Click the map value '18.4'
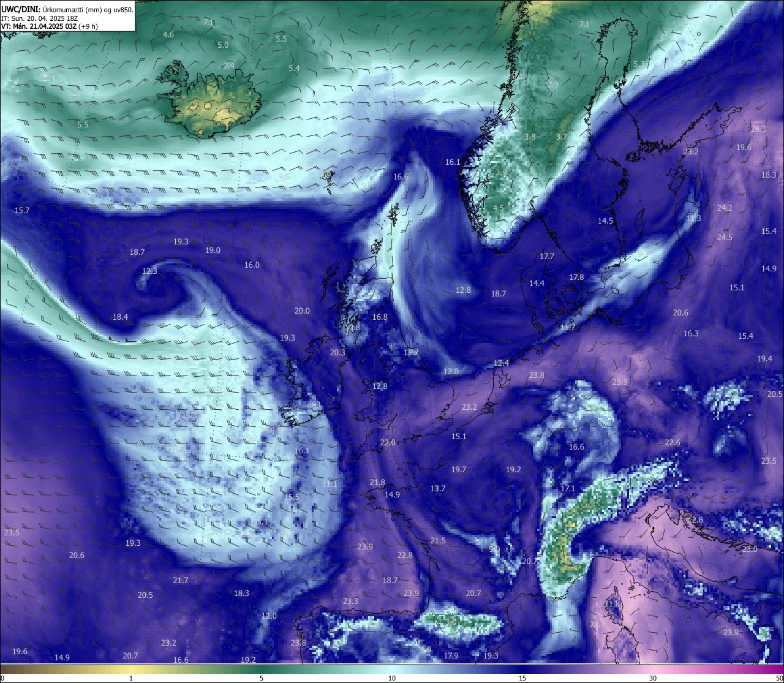Screen dimensions: 784x683 point(120,317)
